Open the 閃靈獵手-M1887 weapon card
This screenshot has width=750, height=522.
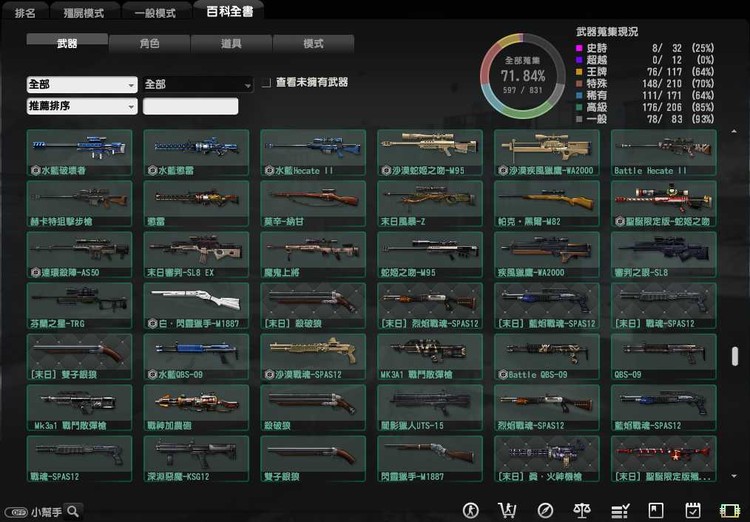430,458
